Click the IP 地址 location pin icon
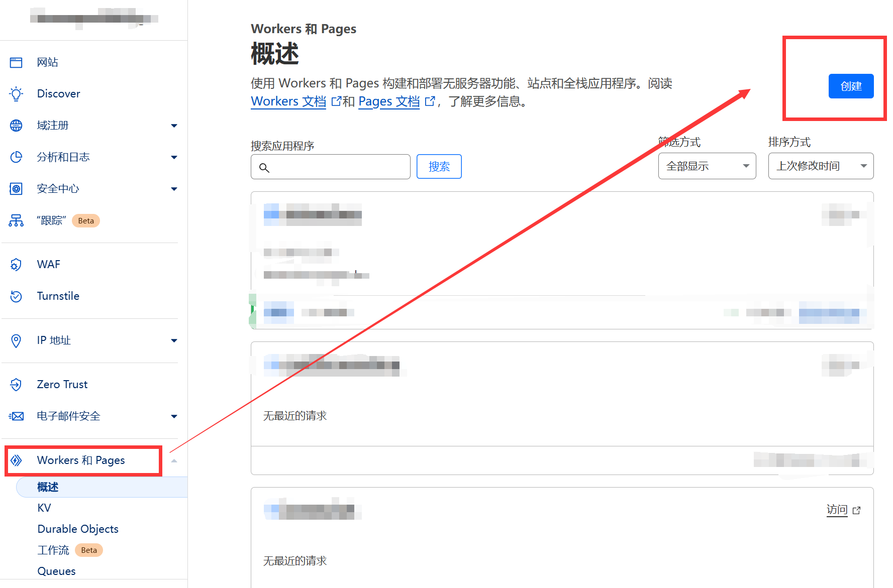The image size is (893, 588). (16, 340)
